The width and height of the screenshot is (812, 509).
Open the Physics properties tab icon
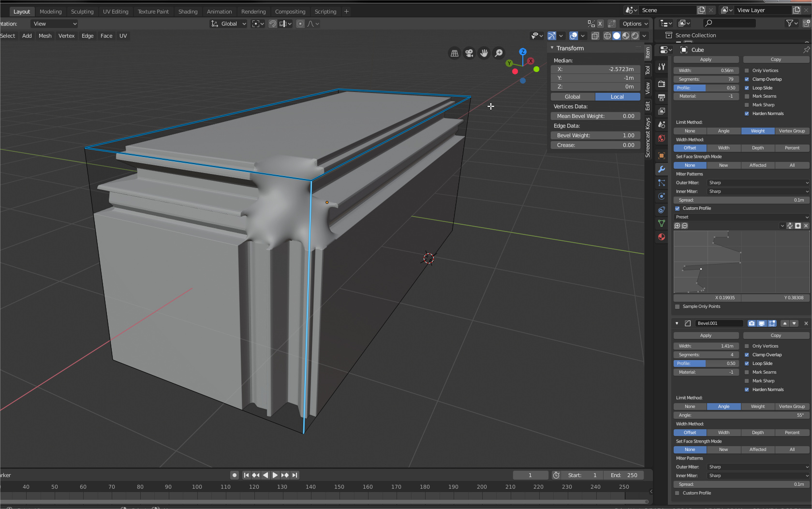(x=662, y=196)
